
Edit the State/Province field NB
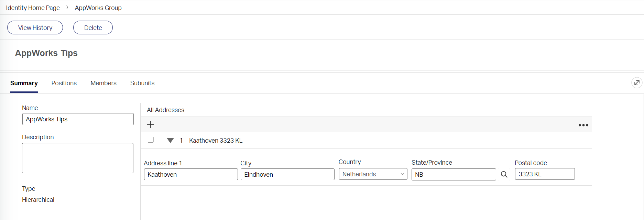point(454,174)
